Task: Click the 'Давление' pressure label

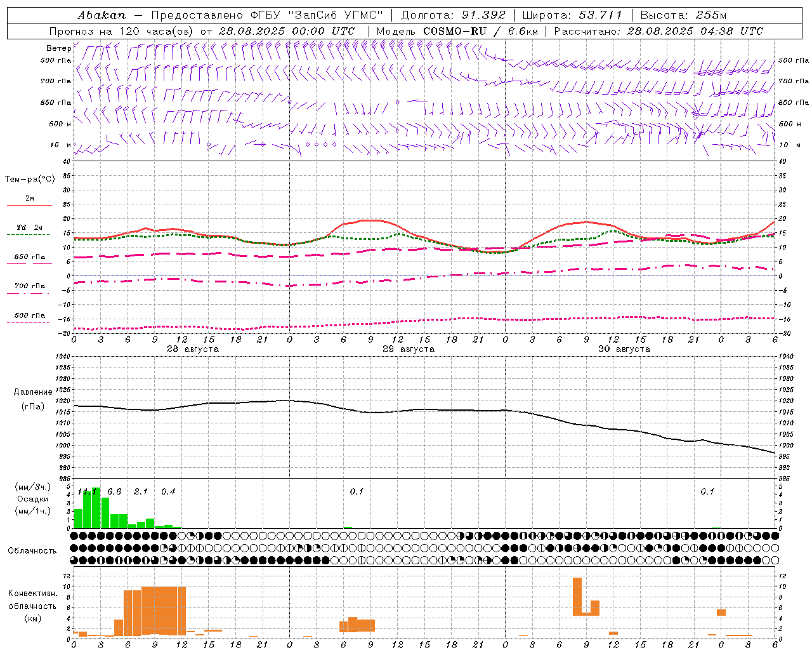Action: click(x=33, y=392)
